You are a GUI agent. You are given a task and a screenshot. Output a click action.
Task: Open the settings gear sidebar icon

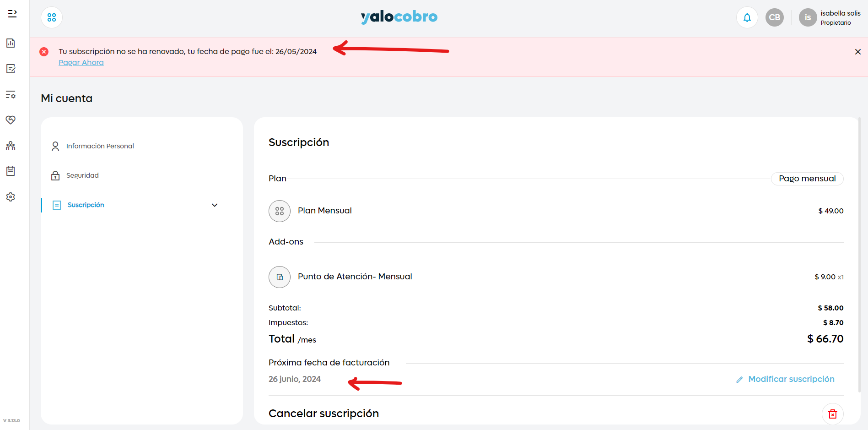tap(11, 197)
